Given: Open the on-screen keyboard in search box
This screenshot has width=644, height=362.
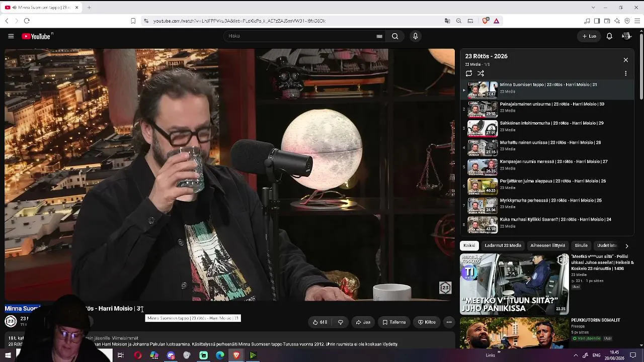Looking at the screenshot, I should pyautogui.click(x=379, y=36).
